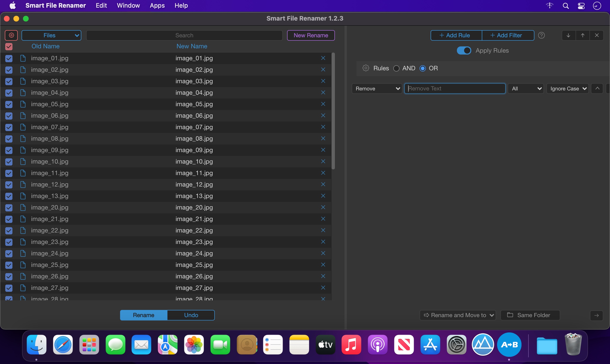Select the AND radio button
Image resolution: width=610 pixels, height=364 pixels.
(396, 68)
